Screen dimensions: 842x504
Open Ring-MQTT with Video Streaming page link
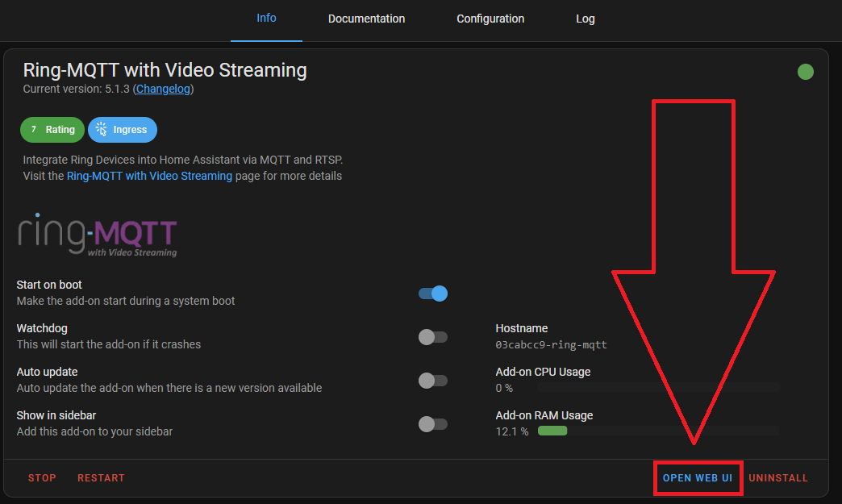point(149,176)
